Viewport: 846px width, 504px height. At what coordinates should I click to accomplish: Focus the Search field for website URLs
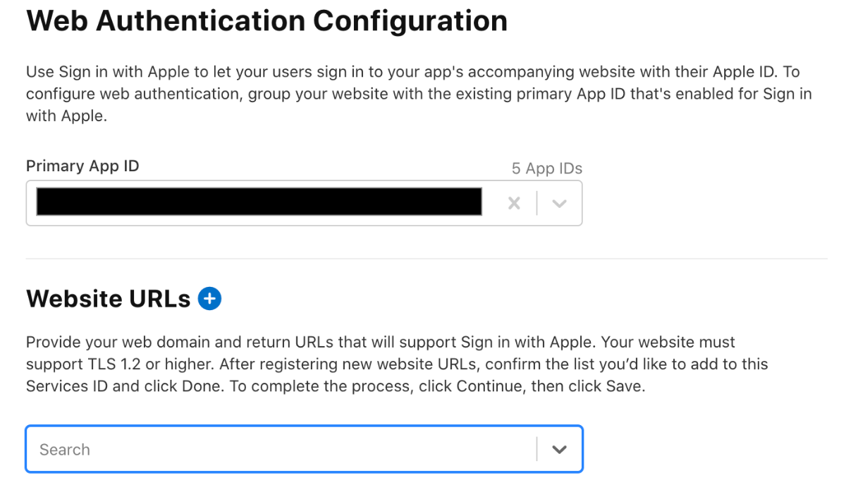point(282,449)
